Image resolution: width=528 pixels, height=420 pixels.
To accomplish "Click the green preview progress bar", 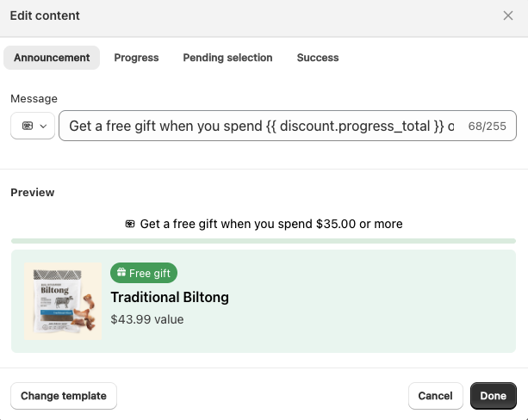I will (264, 241).
